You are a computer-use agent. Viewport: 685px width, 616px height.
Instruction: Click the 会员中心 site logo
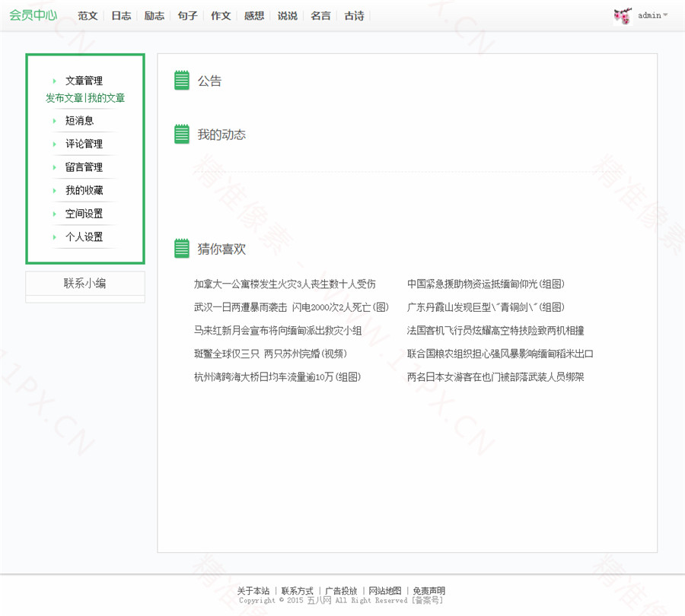(33, 15)
